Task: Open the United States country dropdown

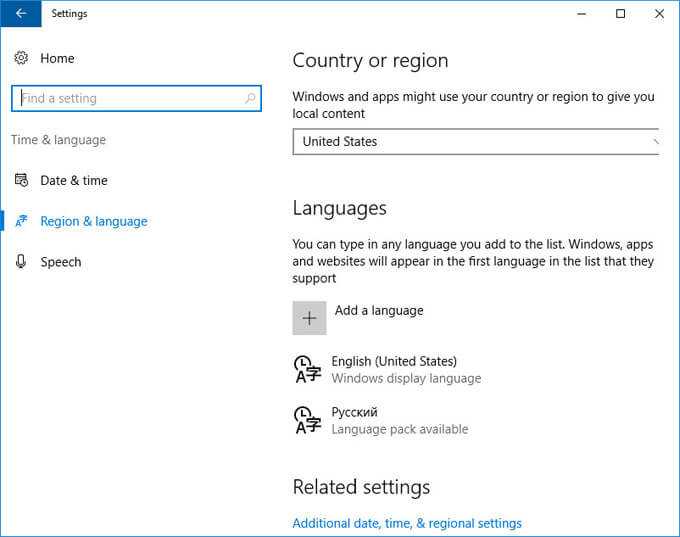Action: click(476, 141)
